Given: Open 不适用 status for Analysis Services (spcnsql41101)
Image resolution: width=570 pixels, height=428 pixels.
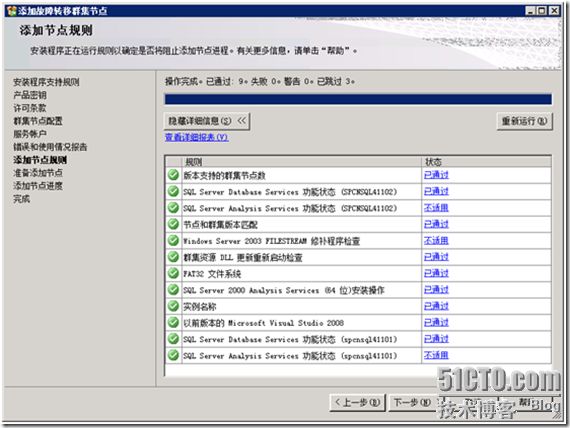Looking at the screenshot, I should [x=436, y=355].
